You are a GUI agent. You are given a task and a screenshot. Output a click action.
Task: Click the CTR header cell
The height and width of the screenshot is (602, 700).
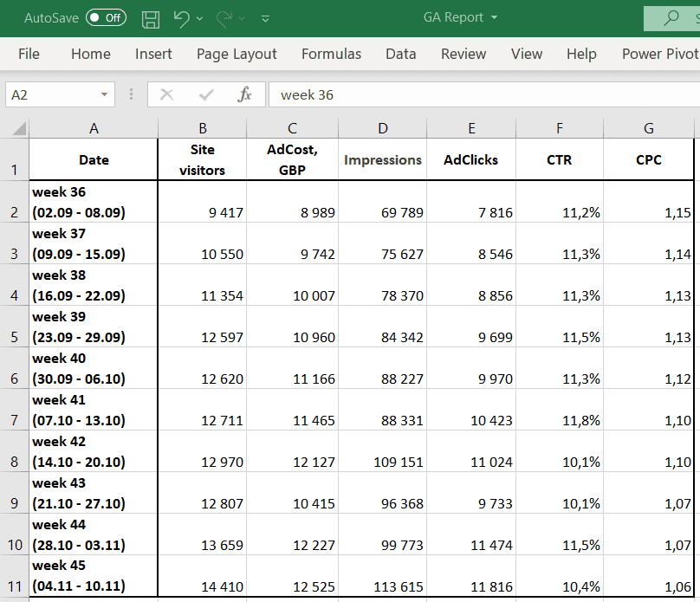[x=560, y=159]
